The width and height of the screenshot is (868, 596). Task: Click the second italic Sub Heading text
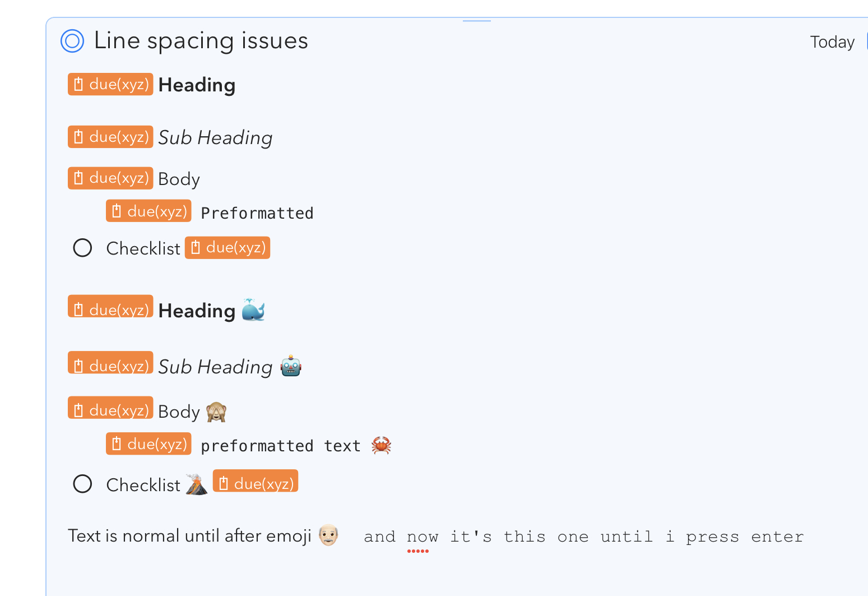215,367
